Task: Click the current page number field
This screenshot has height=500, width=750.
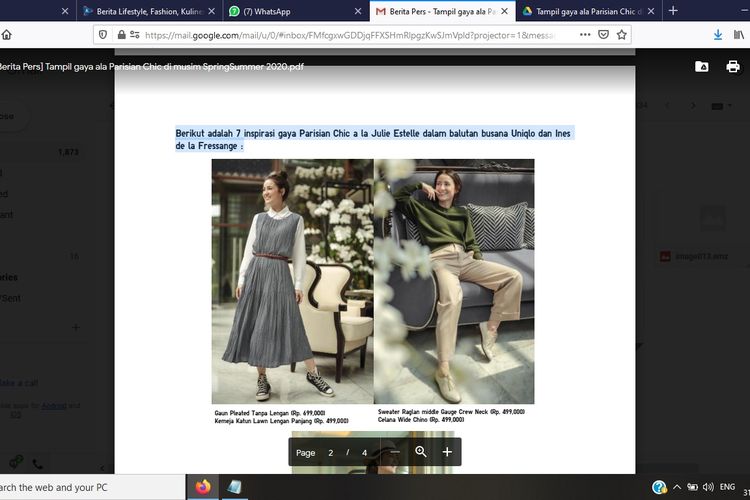Action: point(331,453)
